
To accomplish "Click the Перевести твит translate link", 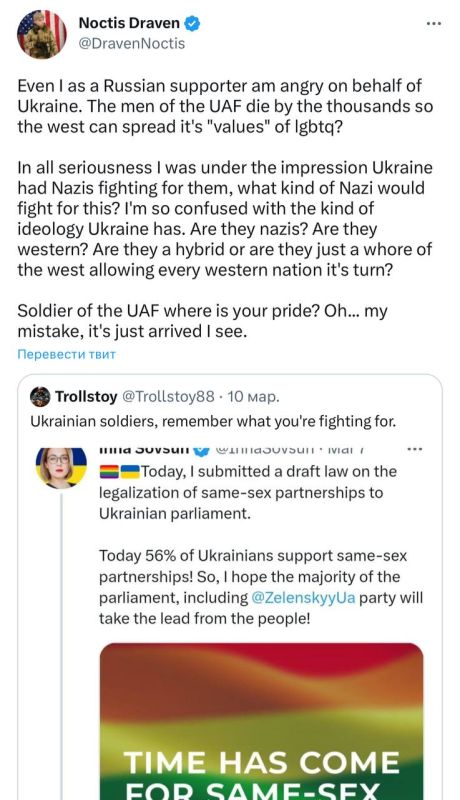I will click(66, 354).
